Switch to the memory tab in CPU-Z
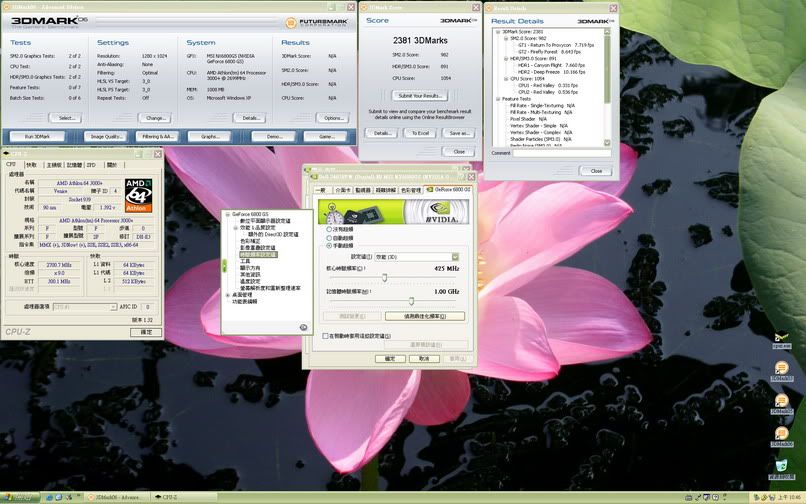Viewport: 806px width, 504px height. pyautogui.click(x=74, y=165)
